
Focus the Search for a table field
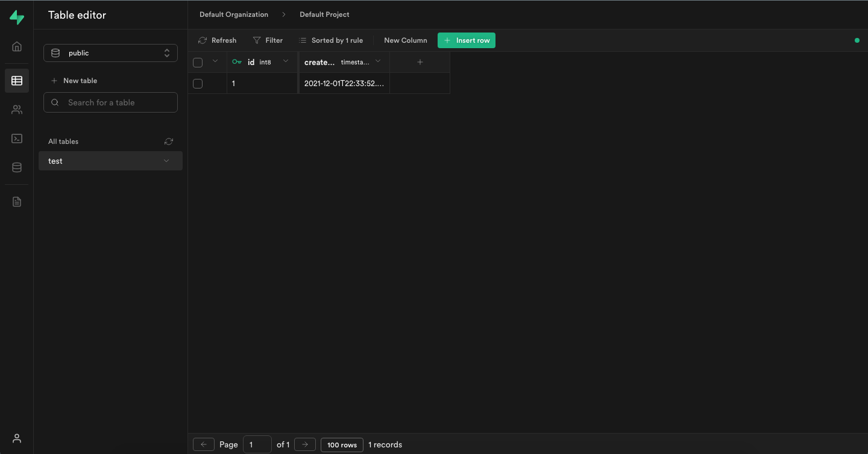[110, 102]
